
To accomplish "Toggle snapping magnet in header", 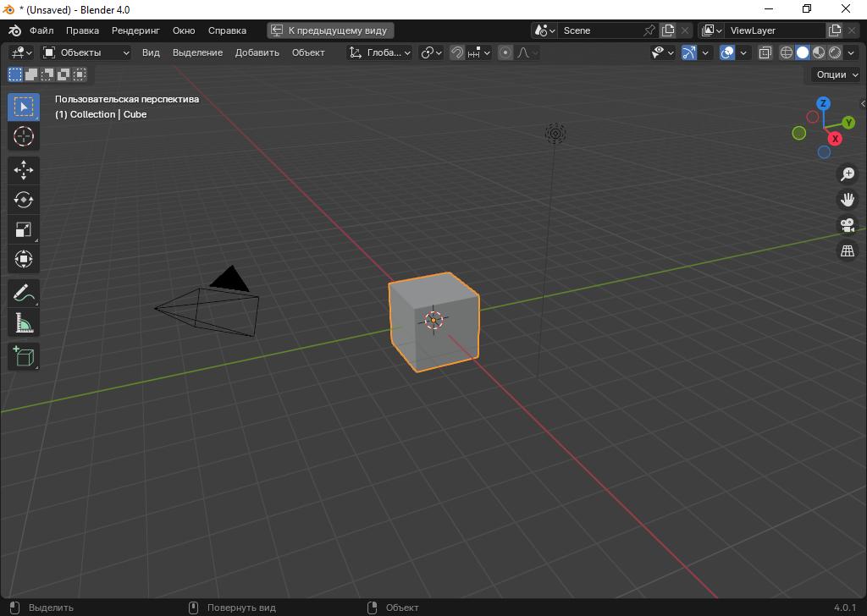I will click(457, 52).
